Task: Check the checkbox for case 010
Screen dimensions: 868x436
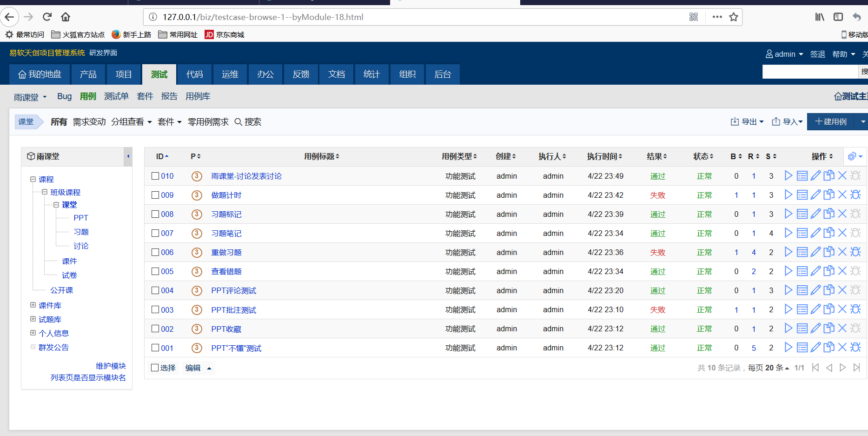Action: pyautogui.click(x=155, y=176)
